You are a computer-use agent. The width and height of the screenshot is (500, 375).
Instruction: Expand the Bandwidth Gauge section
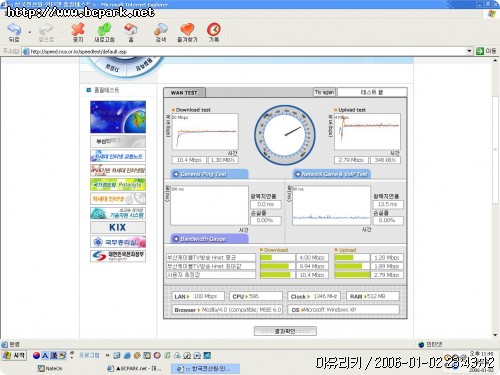click(x=209, y=239)
